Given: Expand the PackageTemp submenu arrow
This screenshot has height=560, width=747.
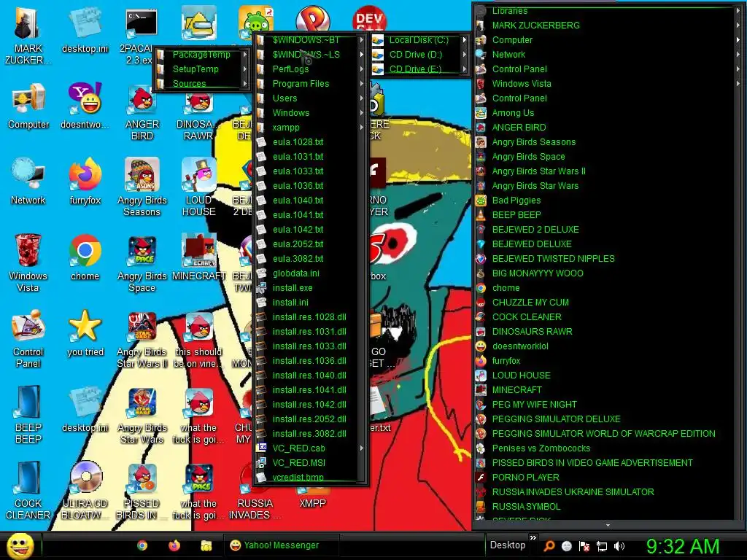Looking at the screenshot, I should [x=245, y=55].
